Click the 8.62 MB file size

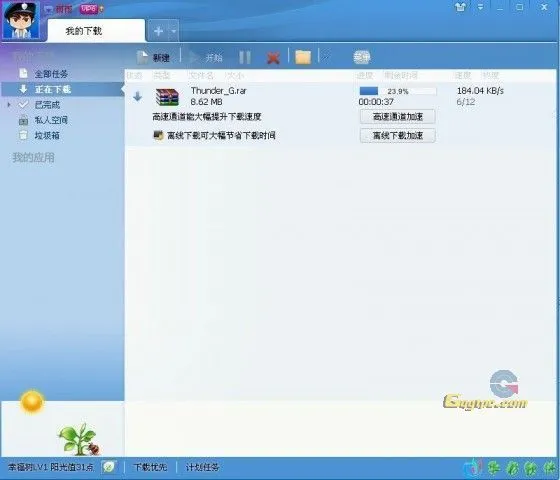point(206,102)
